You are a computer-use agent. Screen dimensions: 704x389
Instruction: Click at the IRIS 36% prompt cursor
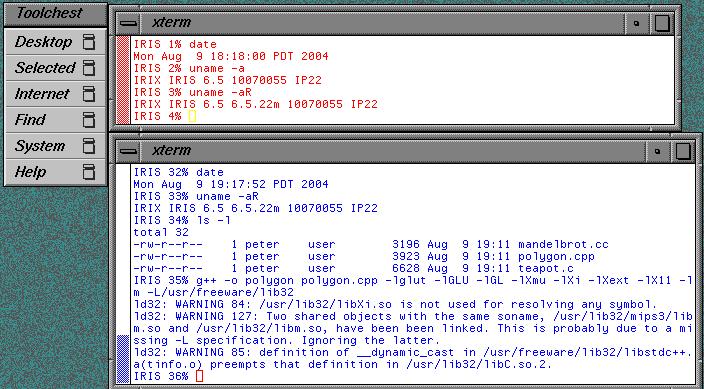coord(199,376)
